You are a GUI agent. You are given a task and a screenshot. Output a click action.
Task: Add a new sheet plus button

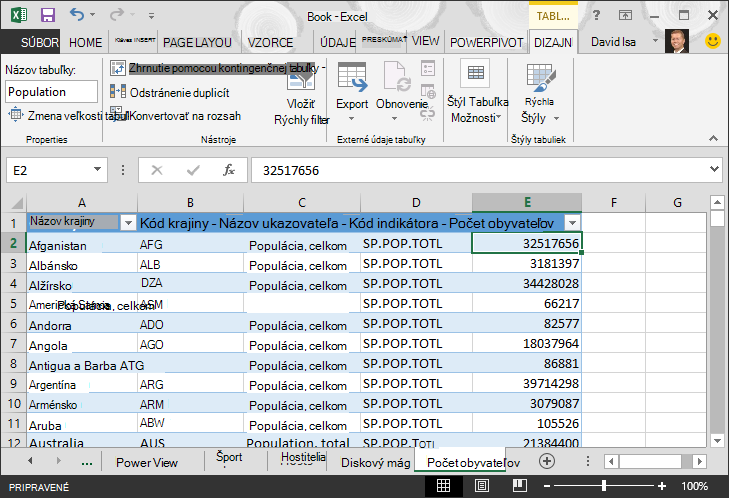(x=547, y=461)
